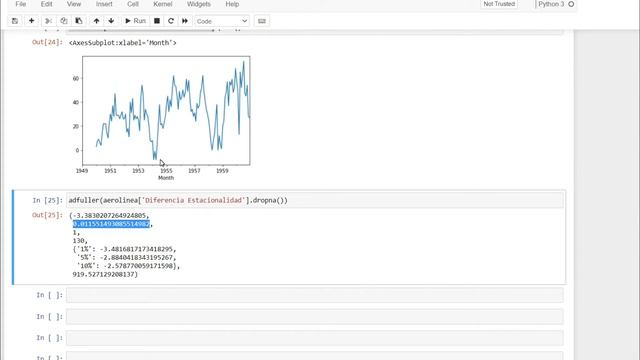Image resolution: width=640 pixels, height=360 pixels.
Task: Select the second empty code cell
Action: (315, 317)
